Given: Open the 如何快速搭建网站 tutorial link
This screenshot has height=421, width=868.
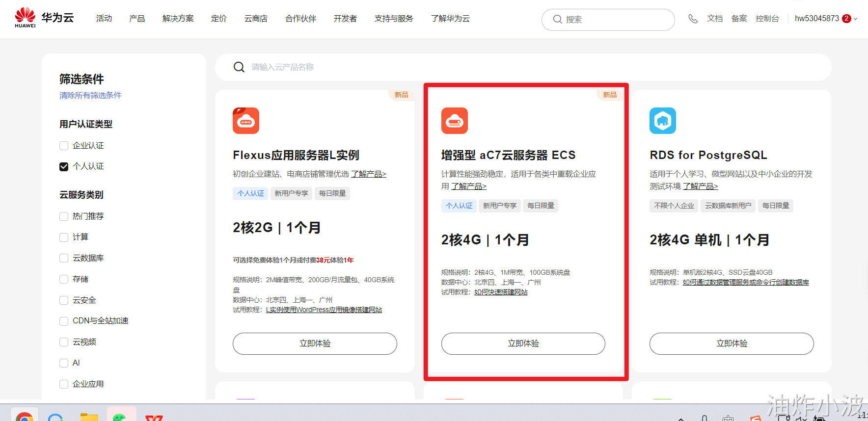Looking at the screenshot, I should (x=501, y=292).
